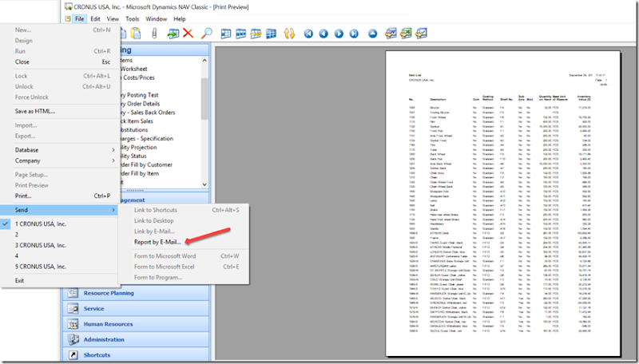Click the small document icon left of File
This screenshot has width=639, height=364.
point(68,18)
